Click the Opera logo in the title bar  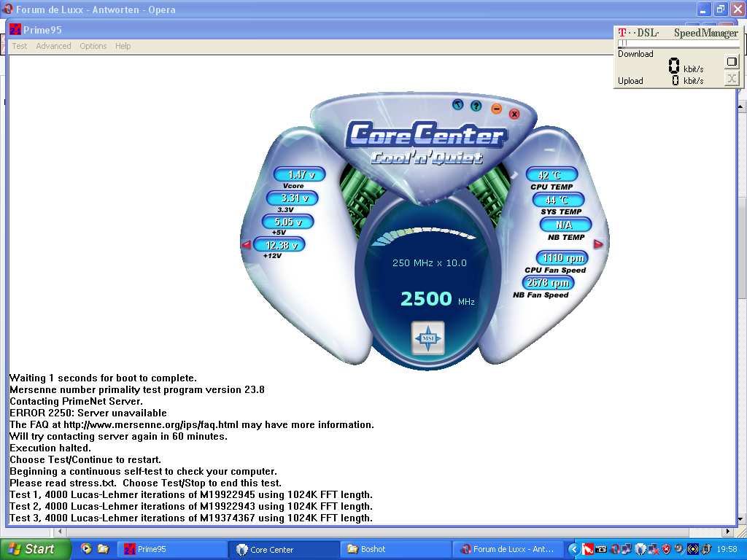point(8,9)
